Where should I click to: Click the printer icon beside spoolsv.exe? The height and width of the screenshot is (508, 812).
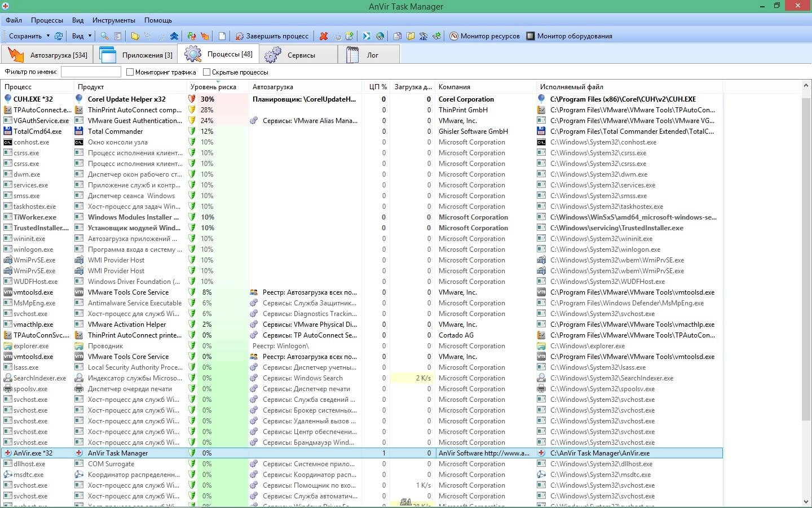8,389
